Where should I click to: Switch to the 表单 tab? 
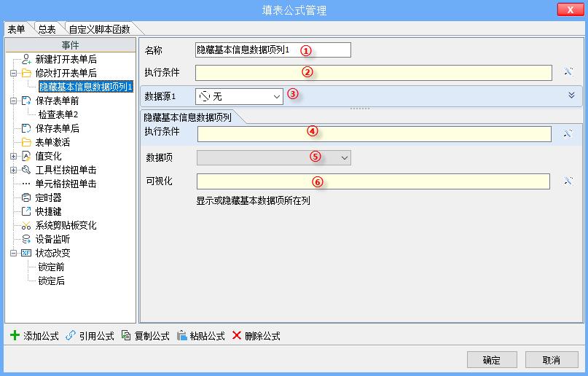coord(17,29)
